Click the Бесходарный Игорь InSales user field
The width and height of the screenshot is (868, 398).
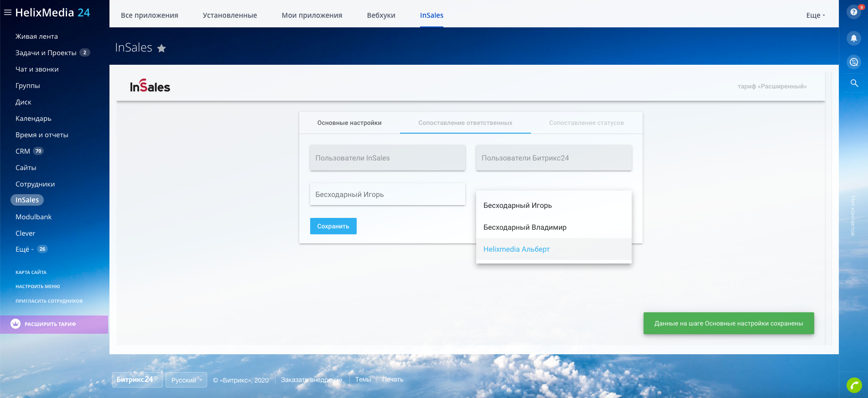[387, 195]
